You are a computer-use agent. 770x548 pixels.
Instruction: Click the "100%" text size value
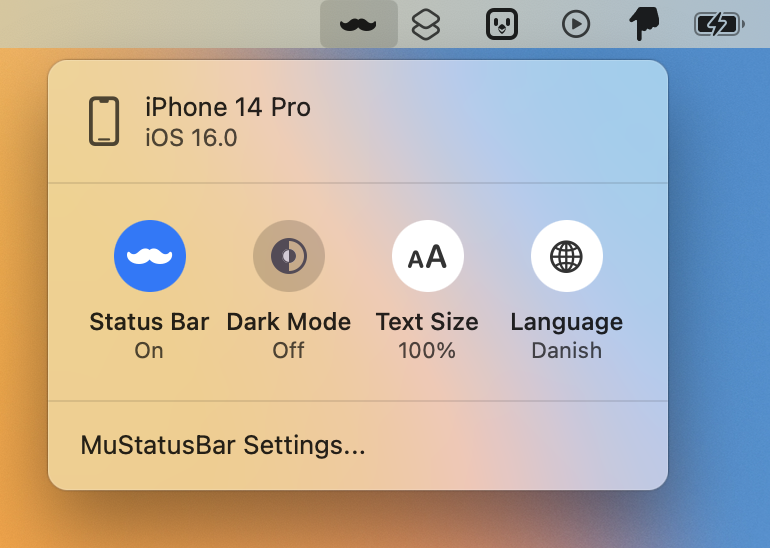pos(427,351)
